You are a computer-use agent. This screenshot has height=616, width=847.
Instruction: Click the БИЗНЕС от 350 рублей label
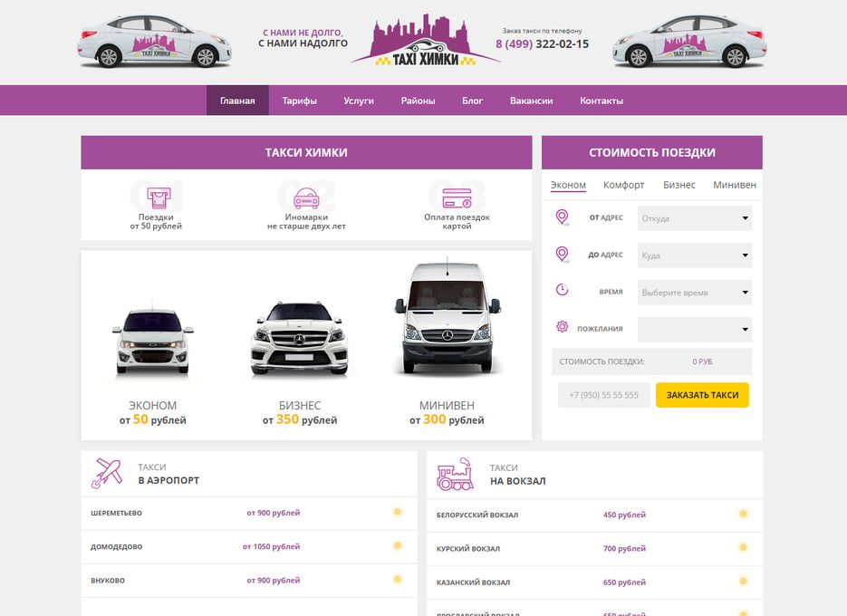(300, 413)
